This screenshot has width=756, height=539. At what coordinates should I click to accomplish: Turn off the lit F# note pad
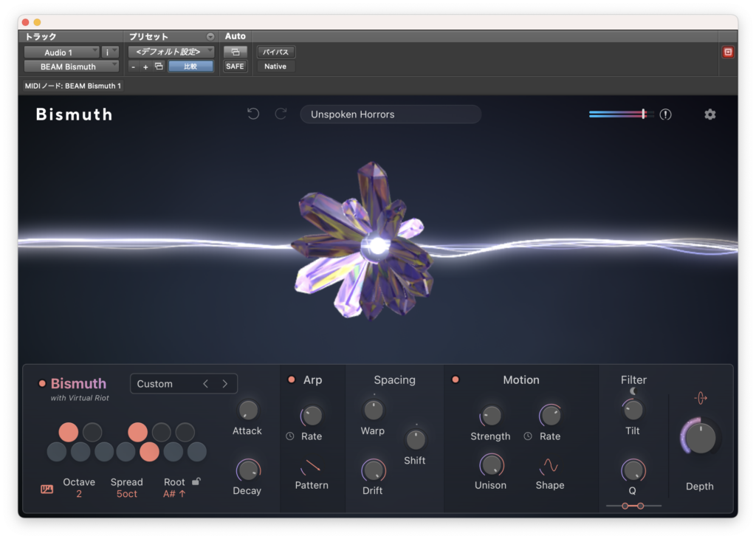point(138,432)
